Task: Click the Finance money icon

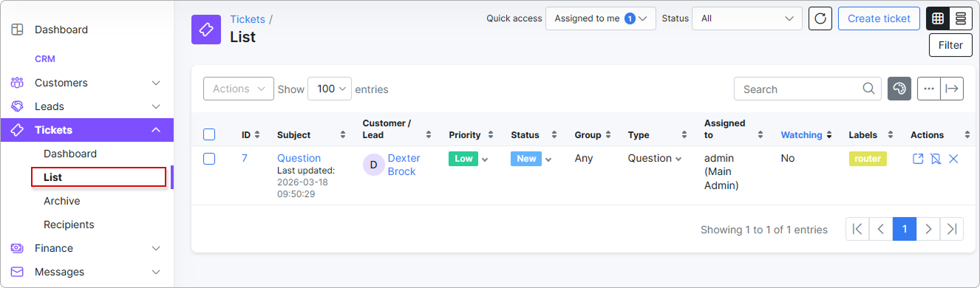Action: pyautogui.click(x=17, y=248)
